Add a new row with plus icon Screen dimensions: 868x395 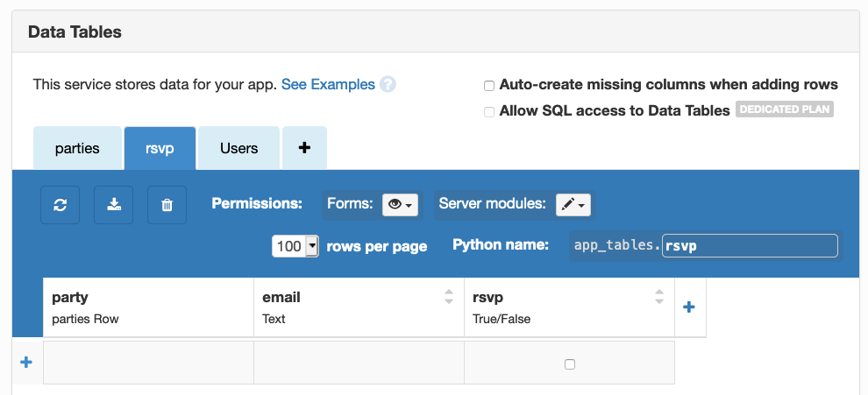[x=26, y=363]
